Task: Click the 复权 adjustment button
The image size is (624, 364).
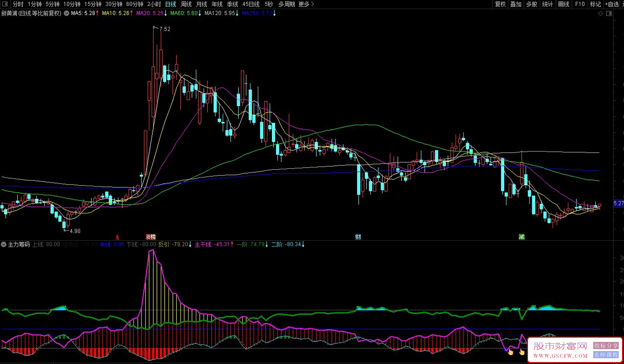Action: 501,4
